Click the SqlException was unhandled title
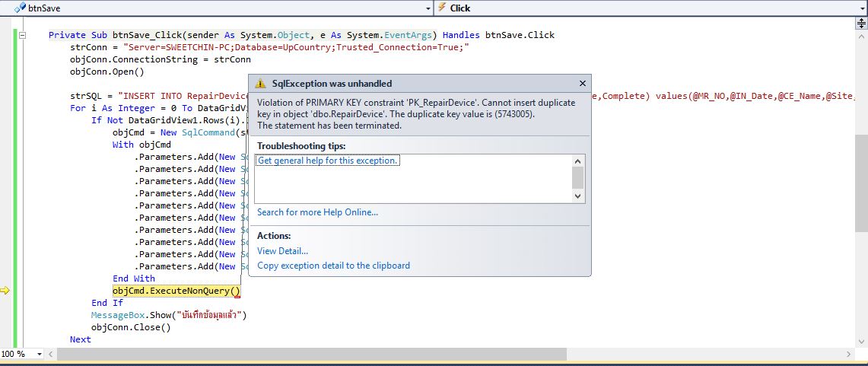 pos(332,84)
